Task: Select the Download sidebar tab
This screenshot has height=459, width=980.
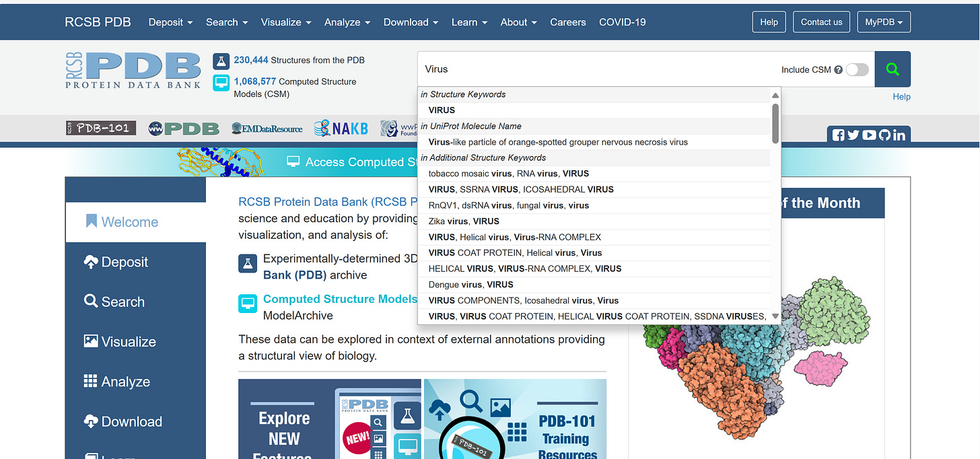Action: [135, 421]
